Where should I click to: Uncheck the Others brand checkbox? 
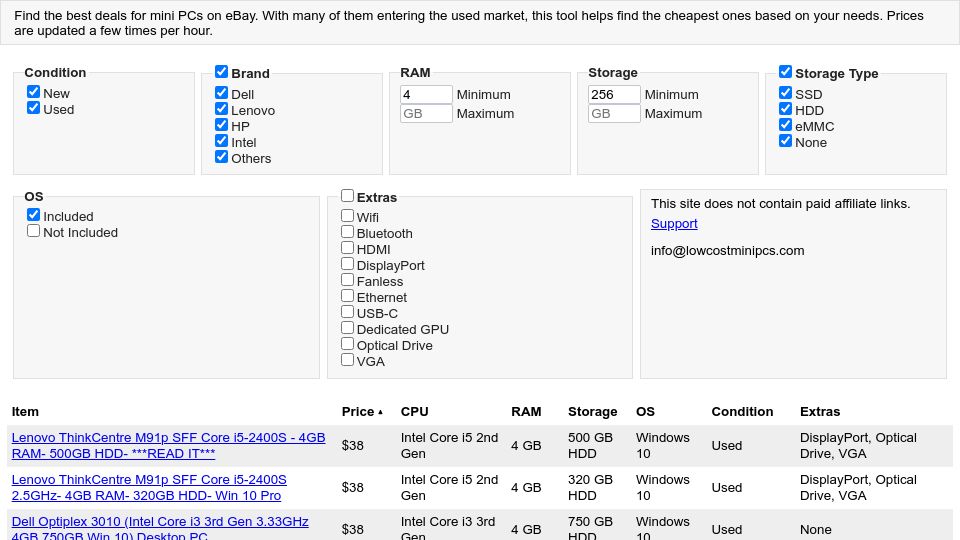(222, 156)
